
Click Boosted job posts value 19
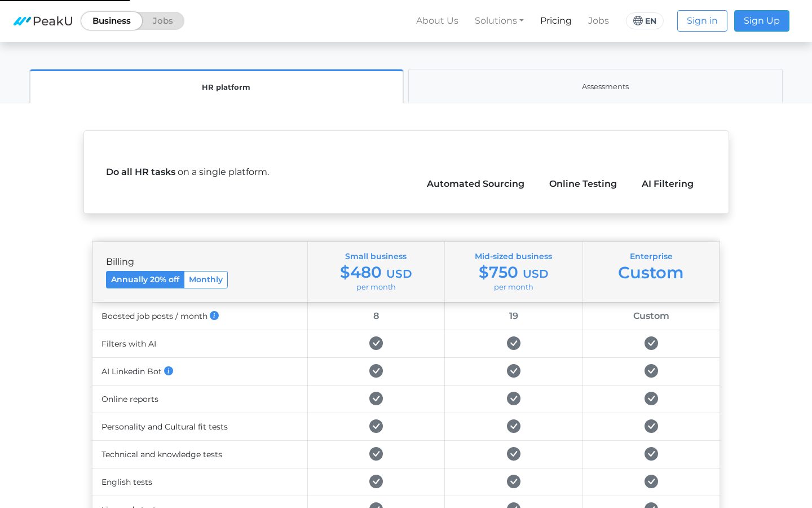[x=514, y=316]
